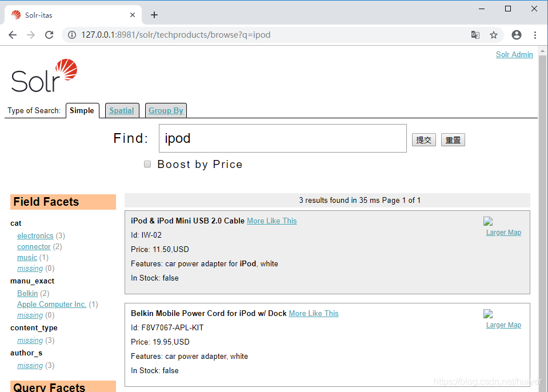Viewport: 548px width, 392px height.
Task: Click the Solr logo
Action: (x=45, y=75)
